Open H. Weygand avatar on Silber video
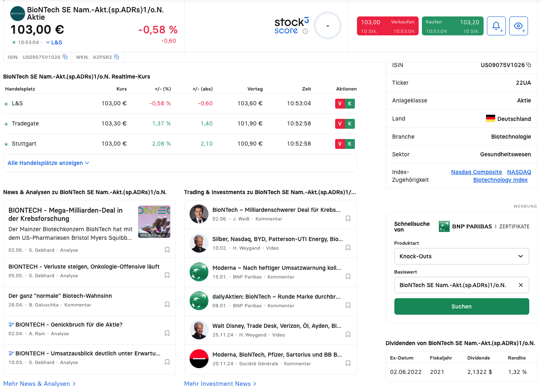This screenshot has height=392, width=542. pyautogui.click(x=199, y=243)
